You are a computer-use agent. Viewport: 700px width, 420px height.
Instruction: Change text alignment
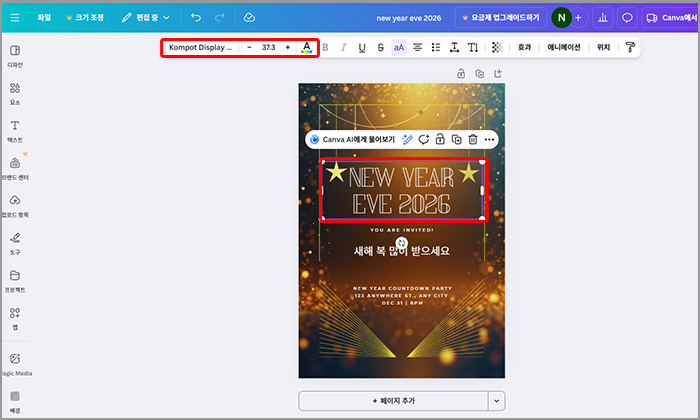click(x=417, y=47)
